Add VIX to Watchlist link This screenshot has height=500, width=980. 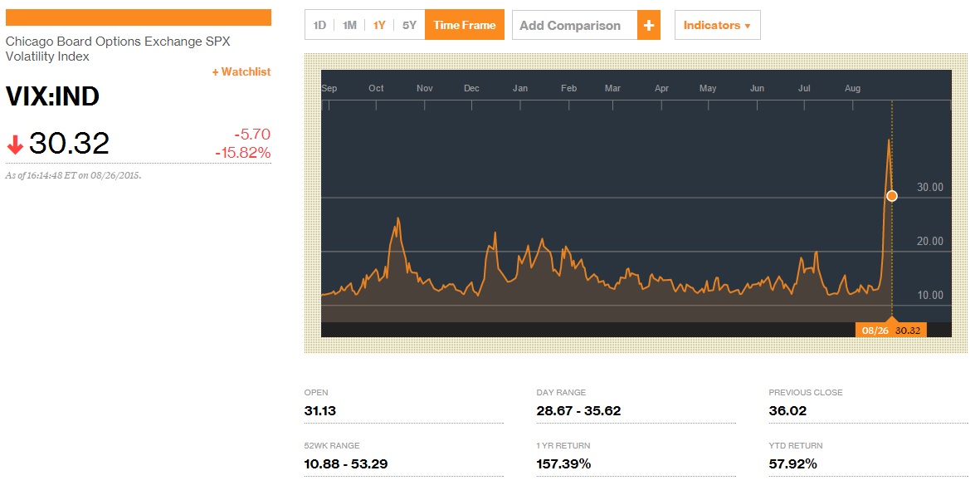[x=241, y=72]
